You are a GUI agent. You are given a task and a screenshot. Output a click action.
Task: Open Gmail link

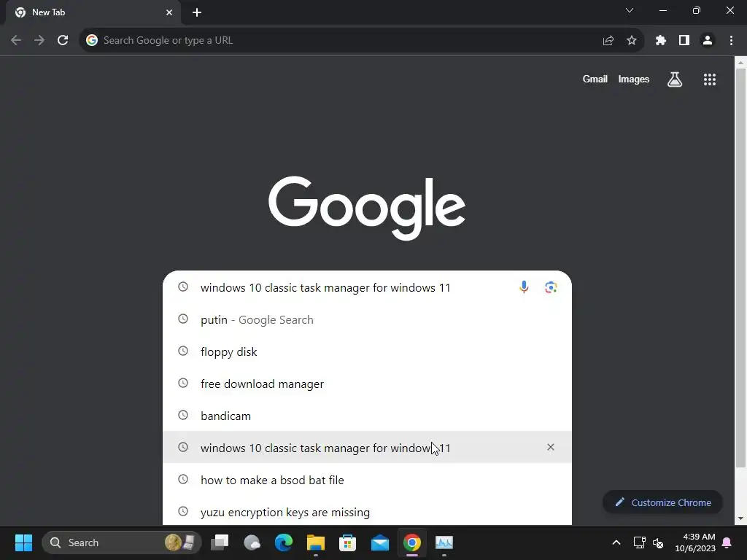[595, 79]
